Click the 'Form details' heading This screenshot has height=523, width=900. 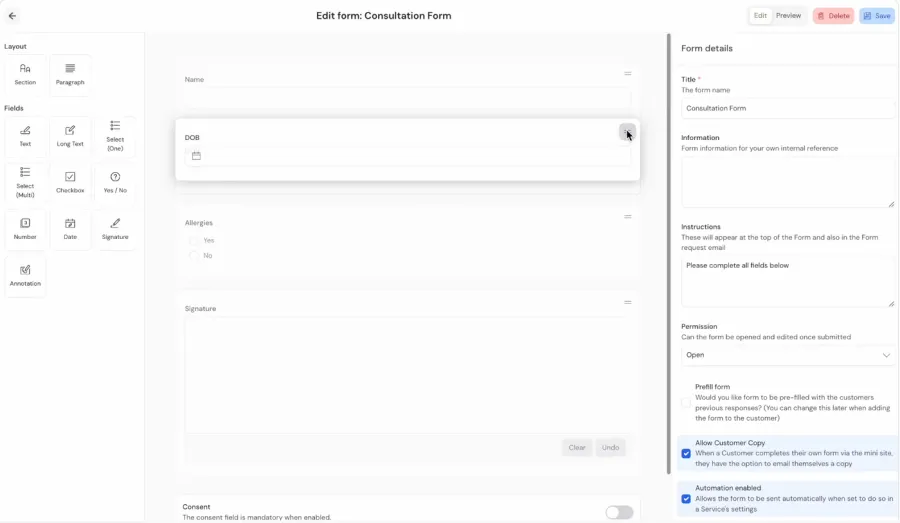707,48
